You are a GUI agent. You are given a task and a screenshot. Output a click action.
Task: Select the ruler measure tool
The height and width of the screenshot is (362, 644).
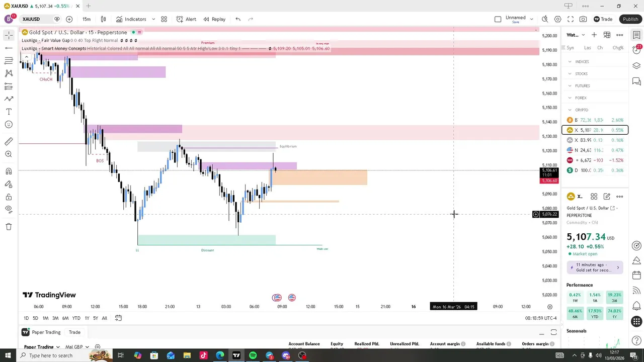9,142
